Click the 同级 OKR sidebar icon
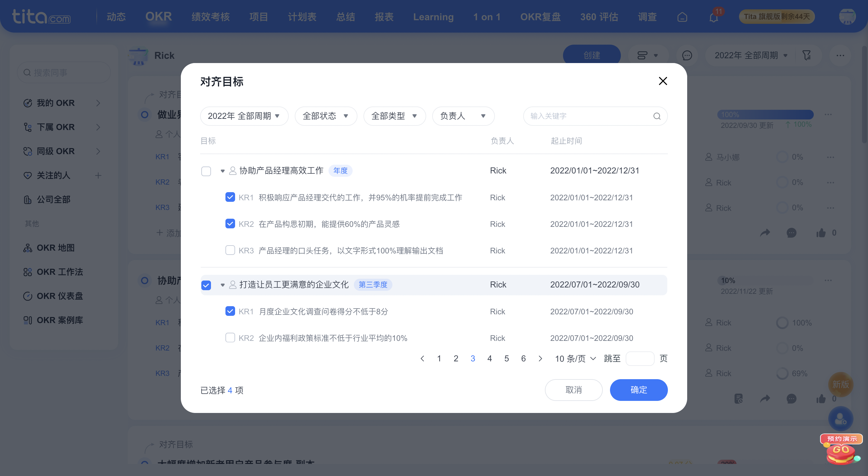 28,151
